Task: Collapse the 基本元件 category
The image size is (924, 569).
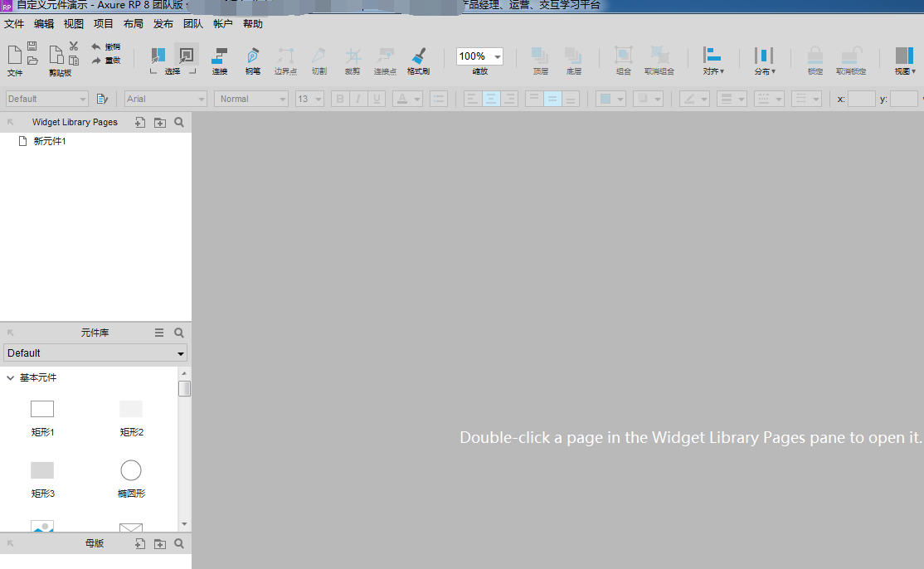Action: click(11, 378)
